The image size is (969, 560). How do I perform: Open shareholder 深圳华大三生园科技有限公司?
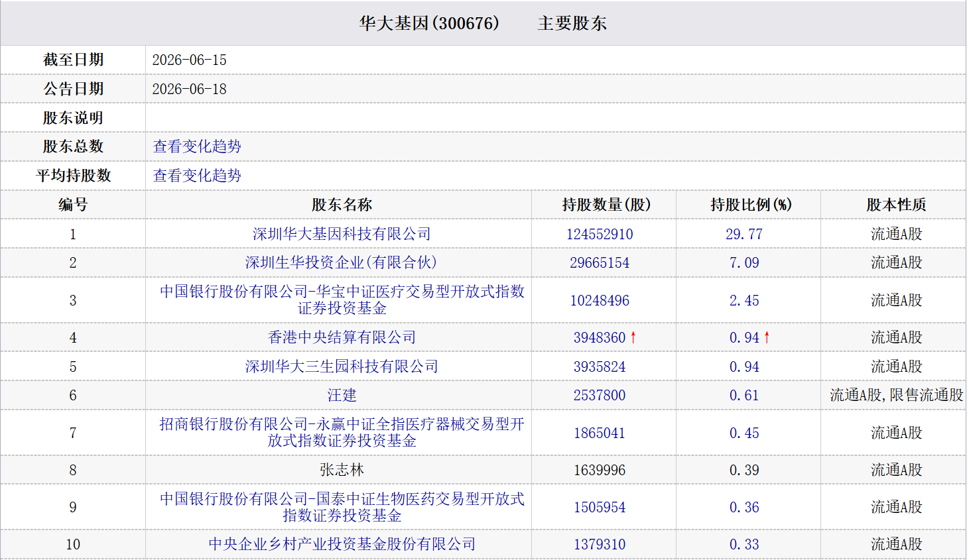tap(342, 366)
